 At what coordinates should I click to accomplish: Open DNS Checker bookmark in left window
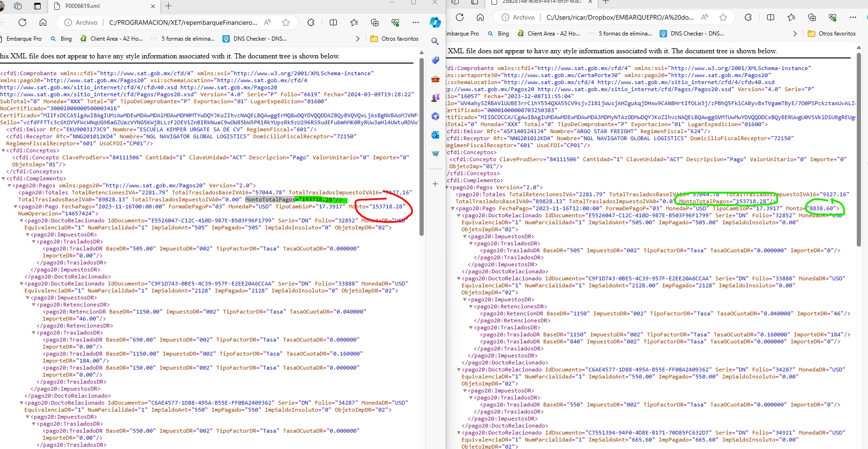coord(255,39)
